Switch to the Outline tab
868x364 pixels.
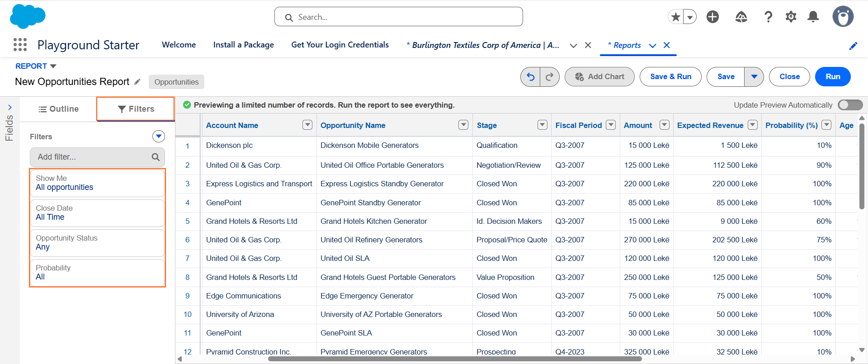(x=58, y=109)
